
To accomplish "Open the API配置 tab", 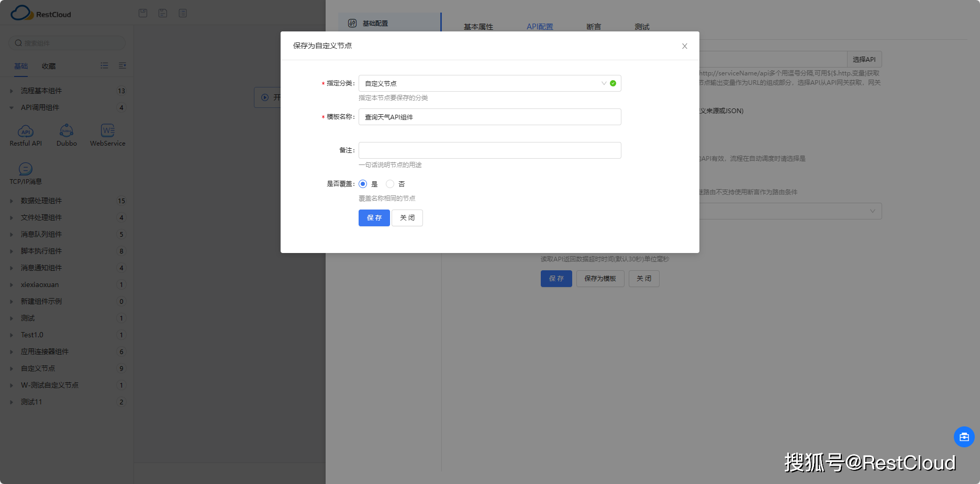I will point(540,27).
